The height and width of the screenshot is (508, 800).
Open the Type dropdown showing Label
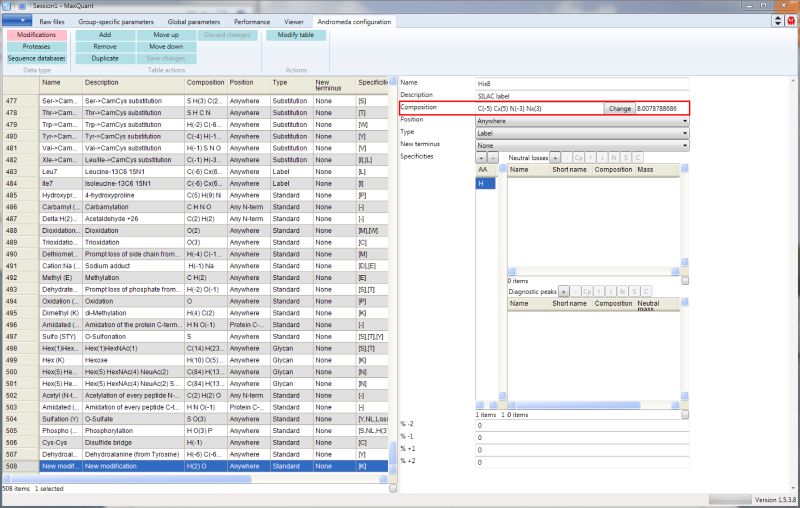click(582, 133)
